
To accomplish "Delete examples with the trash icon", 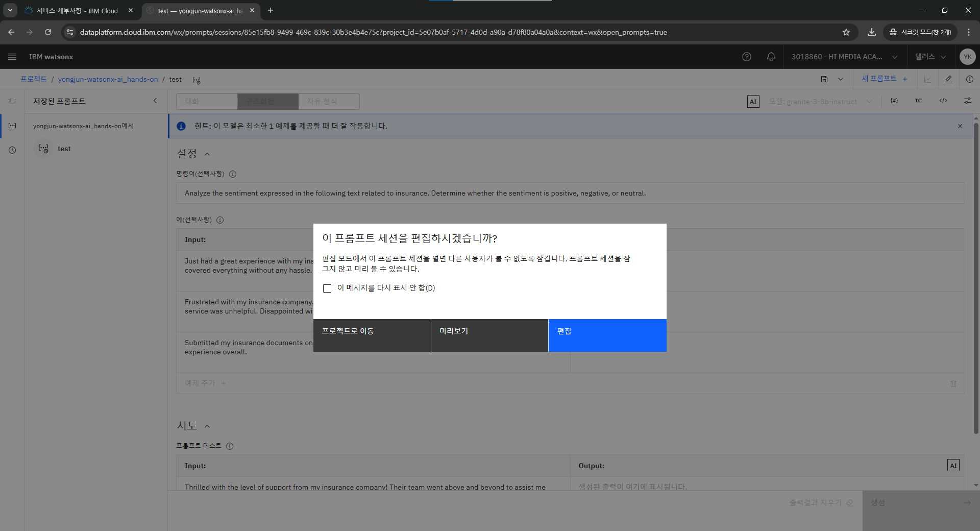I will [953, 383].
